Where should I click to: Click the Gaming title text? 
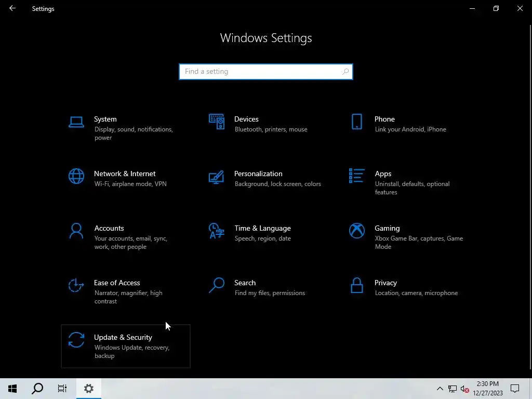[x=387, y=229]
